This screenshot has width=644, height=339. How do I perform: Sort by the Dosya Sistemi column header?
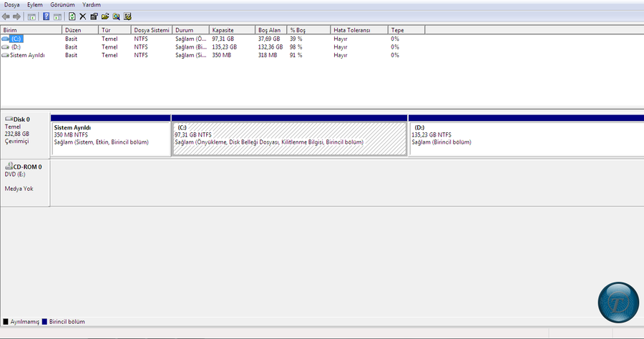click(x=152, y=30)
